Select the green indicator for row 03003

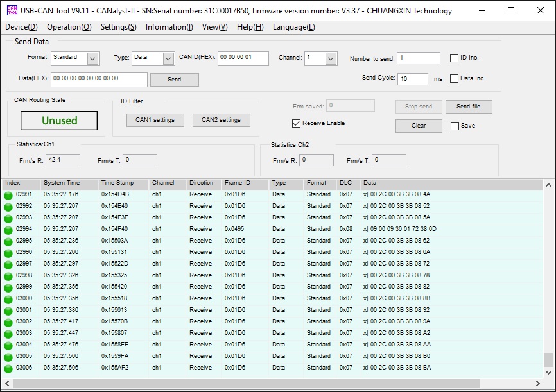(x=8, y=334)
